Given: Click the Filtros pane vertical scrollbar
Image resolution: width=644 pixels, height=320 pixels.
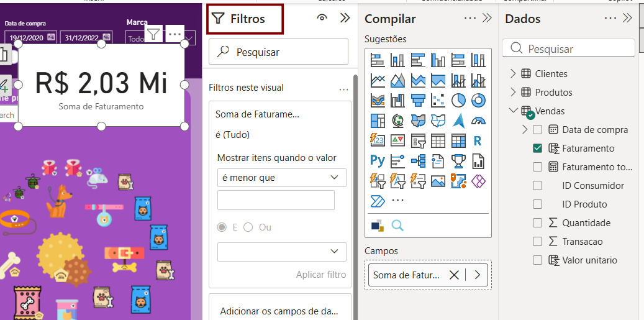Looking at the screenshot, I should pos(355,197).
